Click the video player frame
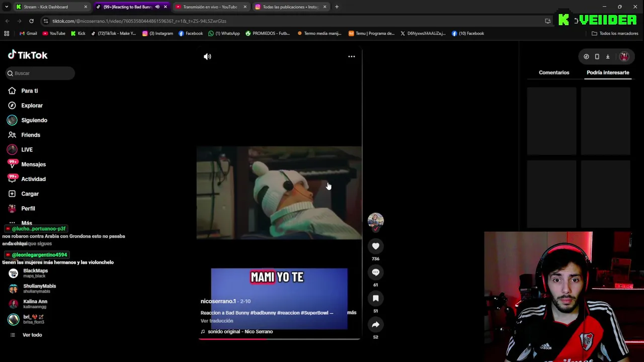Image resolution: width=644 pixels, height=362 pixels. click(279, 193)
